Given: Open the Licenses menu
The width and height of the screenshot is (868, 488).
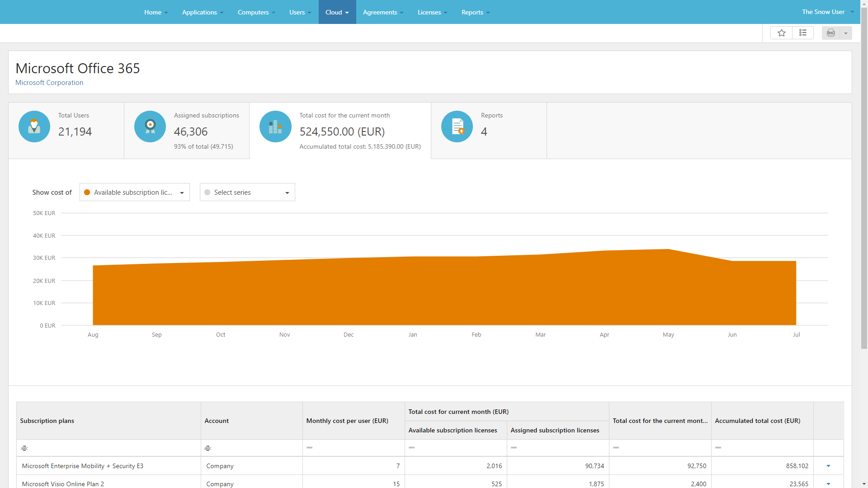Looking at the screenshot, I should tap(432, 12).
